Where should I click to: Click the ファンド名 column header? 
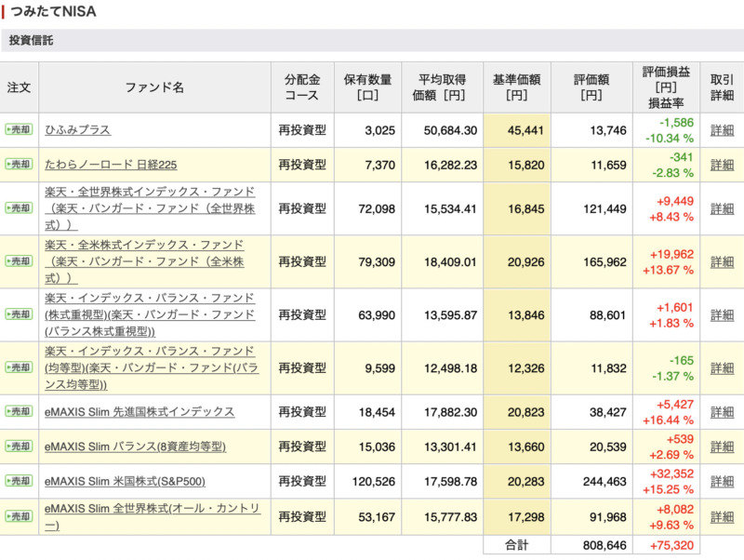click(154, 87)
